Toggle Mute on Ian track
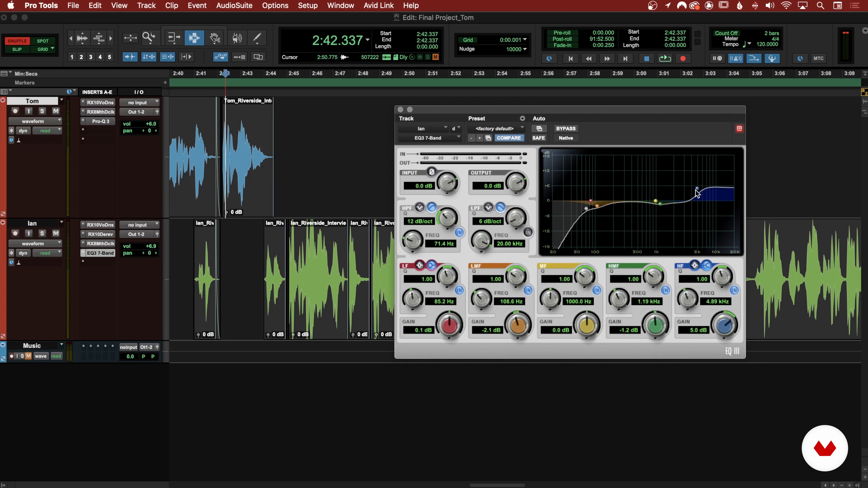Viewport: 868px width, 488px height. [56, 233]
